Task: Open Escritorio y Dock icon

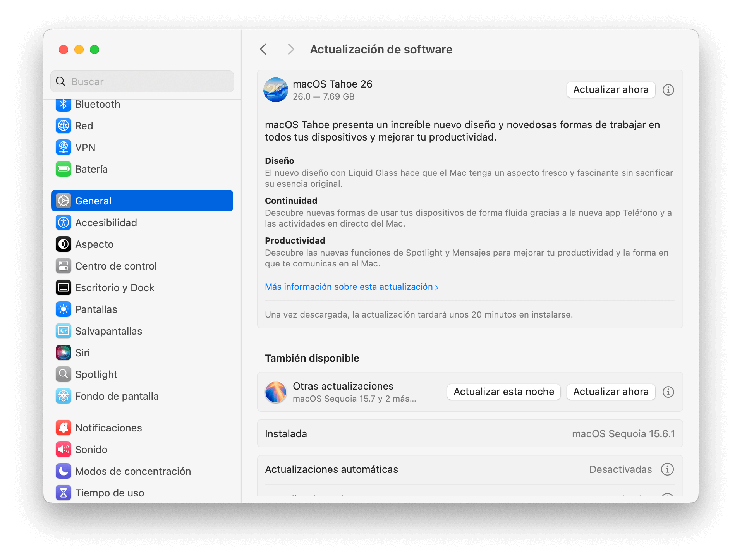Action: [64, 288]
